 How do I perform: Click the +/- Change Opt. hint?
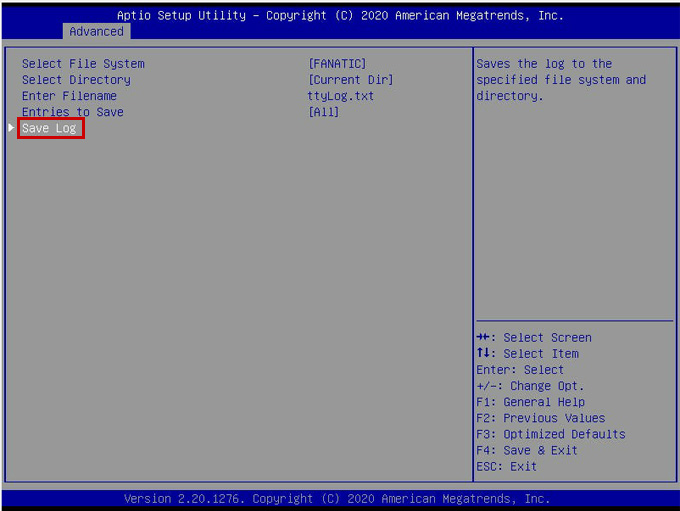[x=530, y=386]
